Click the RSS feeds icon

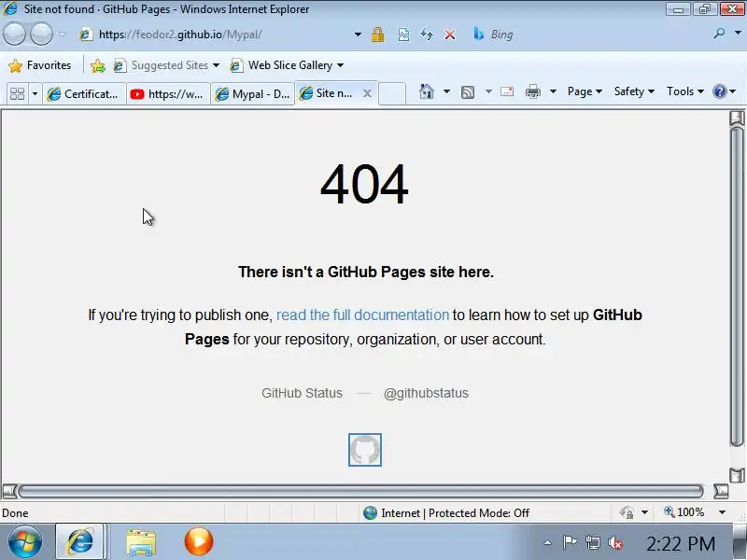(468, 91)
